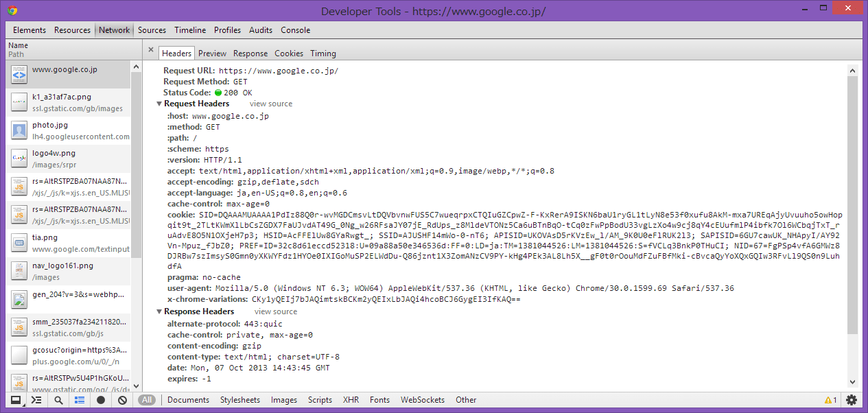
Task: Select the Headers detail tab
Action: 177,54
